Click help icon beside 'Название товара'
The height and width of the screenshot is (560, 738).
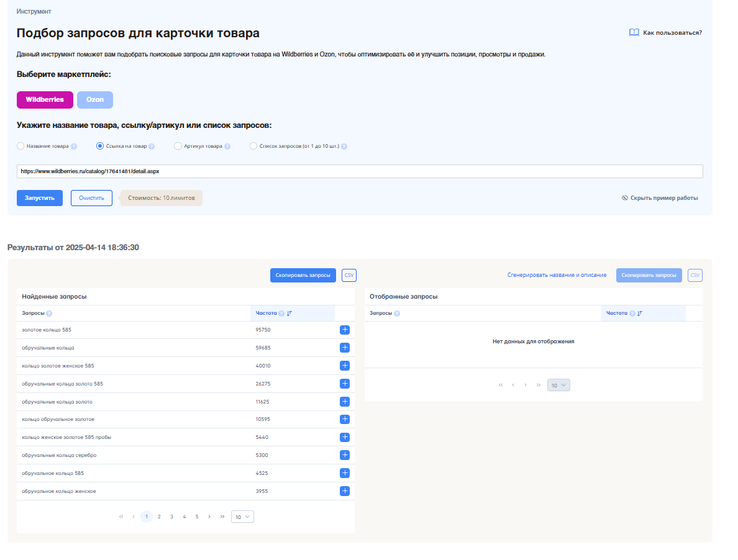pyautogui.click(x=74, y=147)
